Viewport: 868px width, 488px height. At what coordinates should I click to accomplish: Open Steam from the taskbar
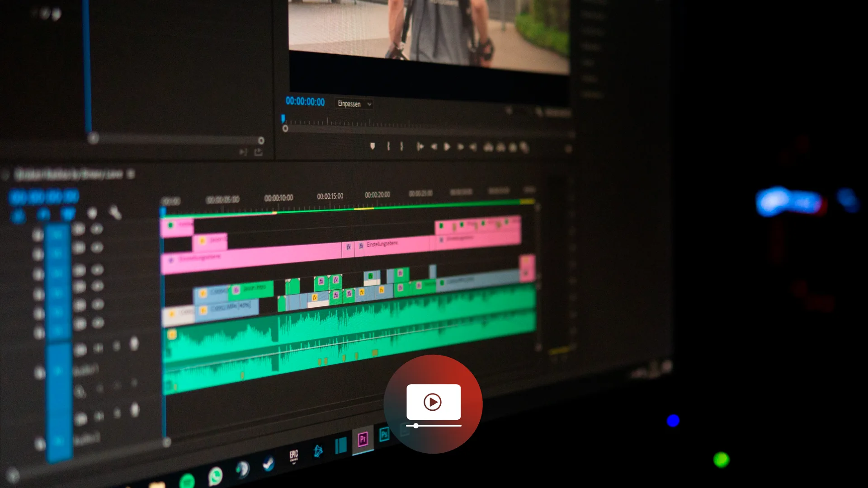[x=269, y=464]
